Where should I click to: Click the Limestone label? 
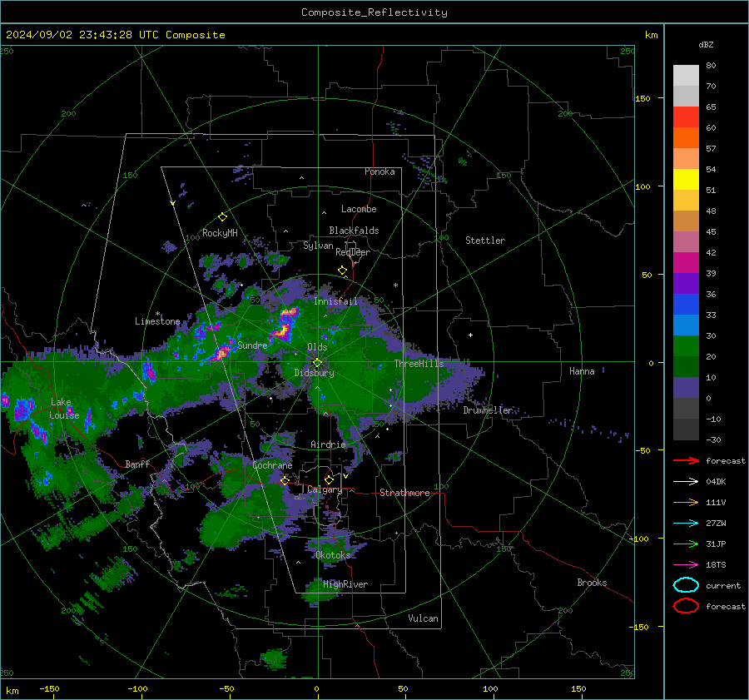point(157,321)
